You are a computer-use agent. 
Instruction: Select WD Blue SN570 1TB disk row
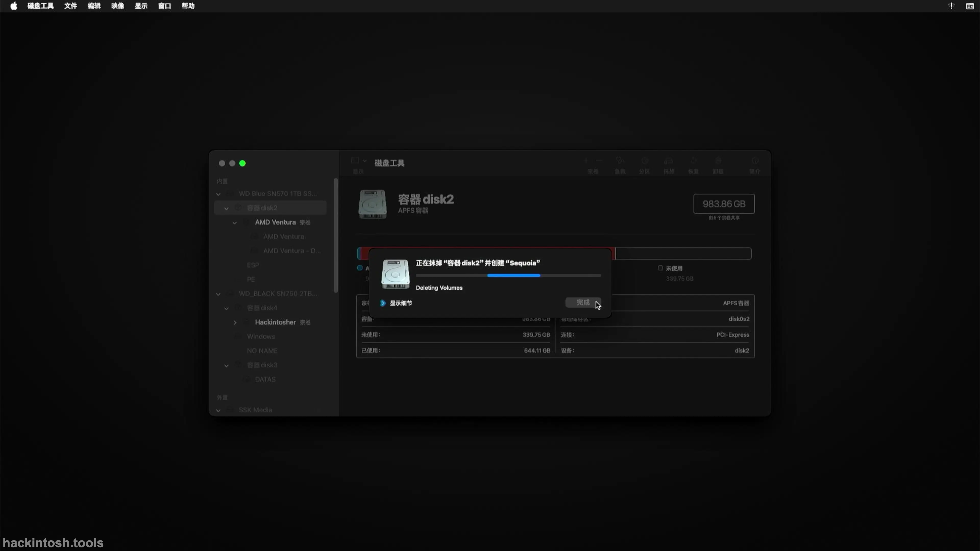[x=270, y=194]
